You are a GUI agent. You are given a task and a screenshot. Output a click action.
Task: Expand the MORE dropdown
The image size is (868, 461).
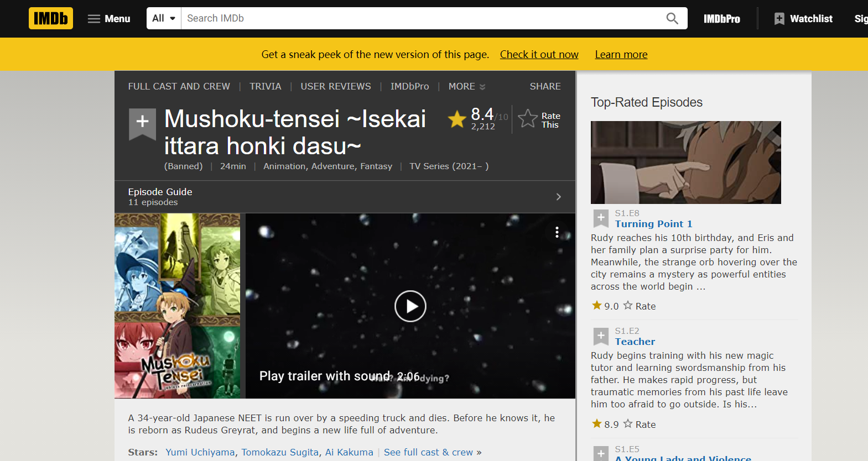click(x=466, y=86)
